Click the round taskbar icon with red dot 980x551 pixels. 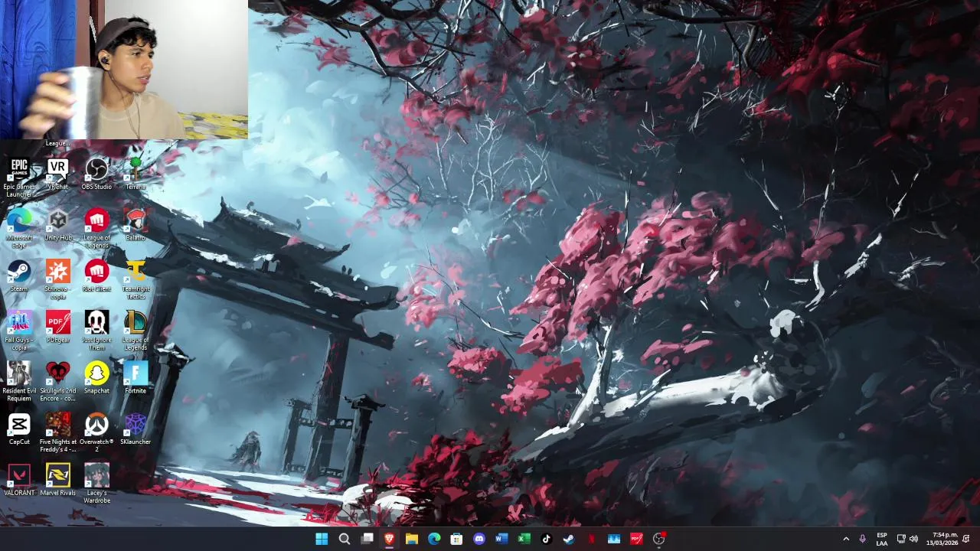(x=658, y=539)
